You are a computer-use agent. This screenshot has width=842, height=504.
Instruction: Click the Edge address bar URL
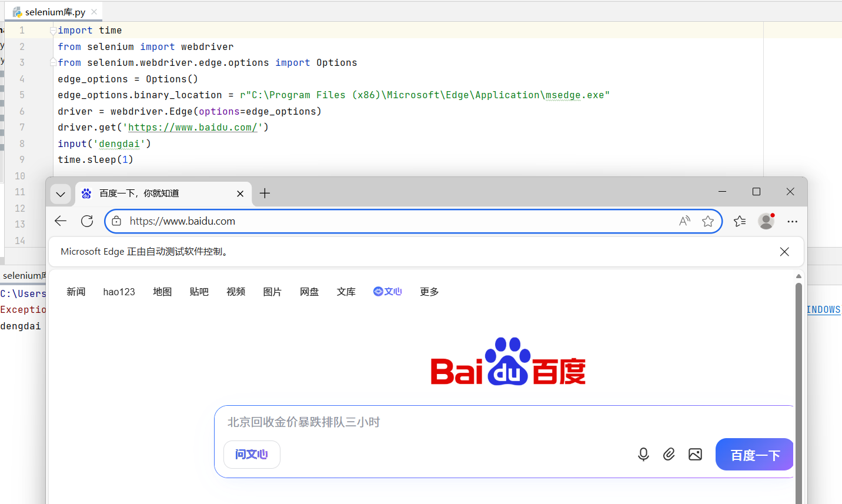[182, 221]
